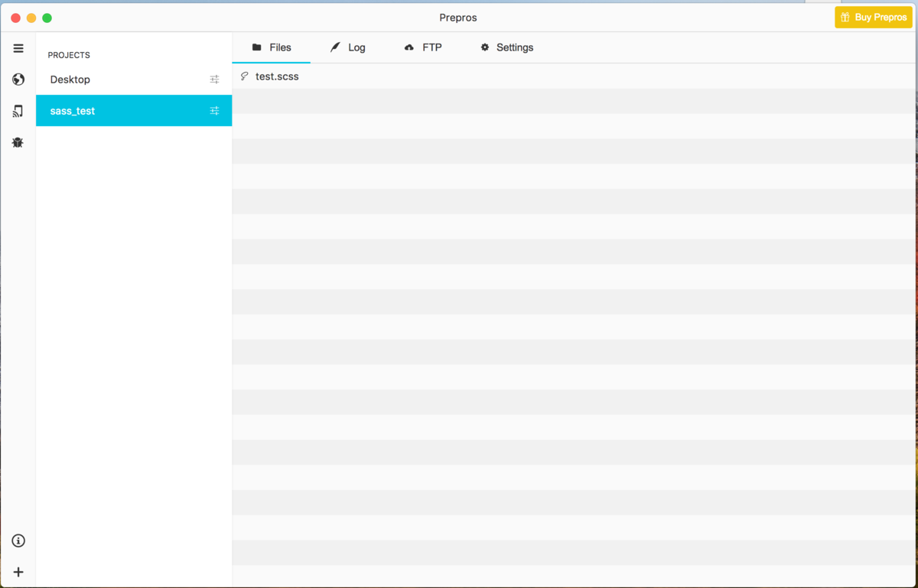The width and height of the screenshot is (918, 588).
Task: Click the PROJECTS heading
Action: coord(69,55)
